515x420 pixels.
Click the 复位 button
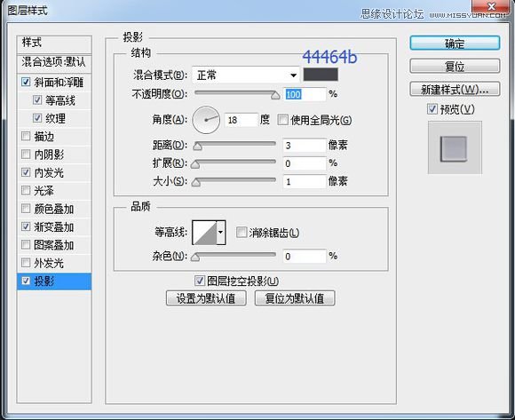(x=455, y=66)
